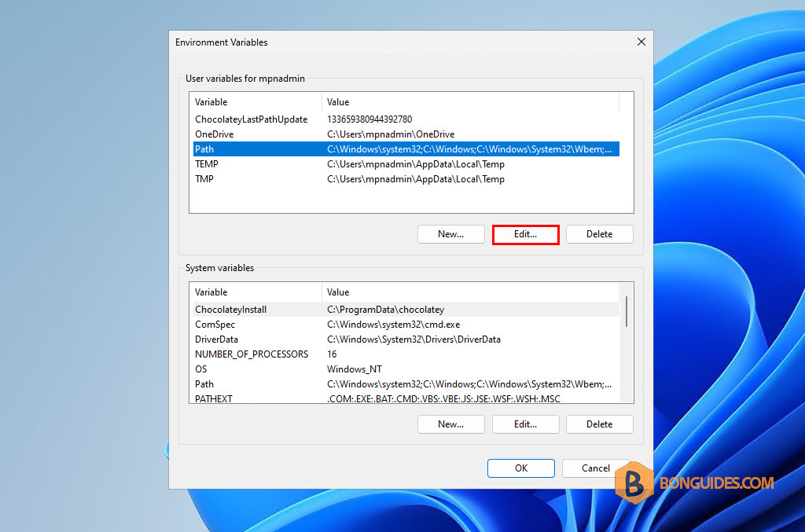
Task: Click value 133659380944392780
Action: pyautogui.click(x=369, y=119)
